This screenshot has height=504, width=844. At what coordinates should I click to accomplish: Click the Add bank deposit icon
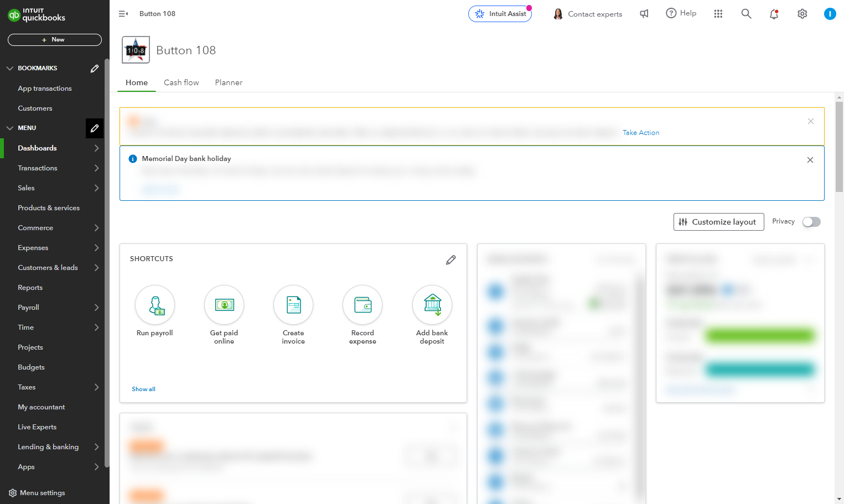(432, 305)
